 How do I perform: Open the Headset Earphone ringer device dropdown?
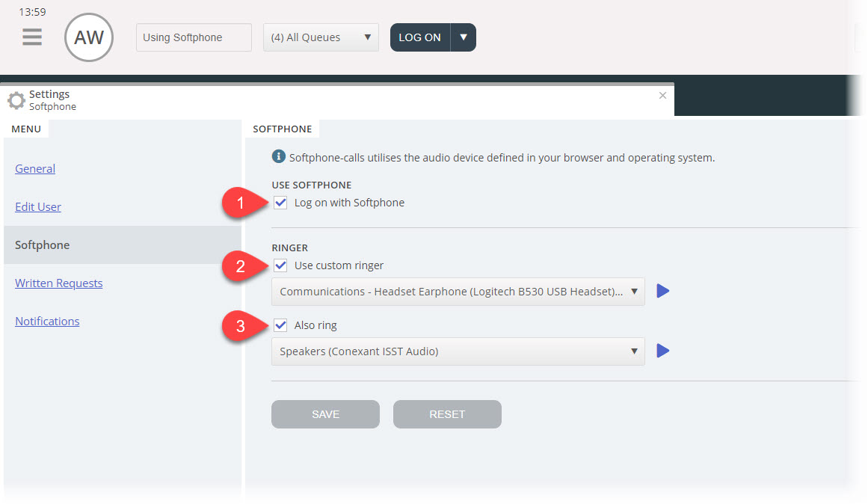458,292
